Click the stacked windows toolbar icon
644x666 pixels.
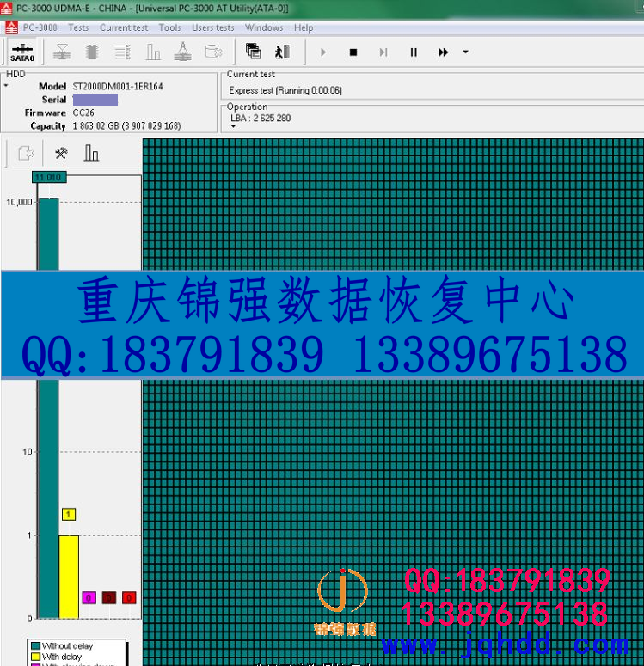(x=254, y=52)
